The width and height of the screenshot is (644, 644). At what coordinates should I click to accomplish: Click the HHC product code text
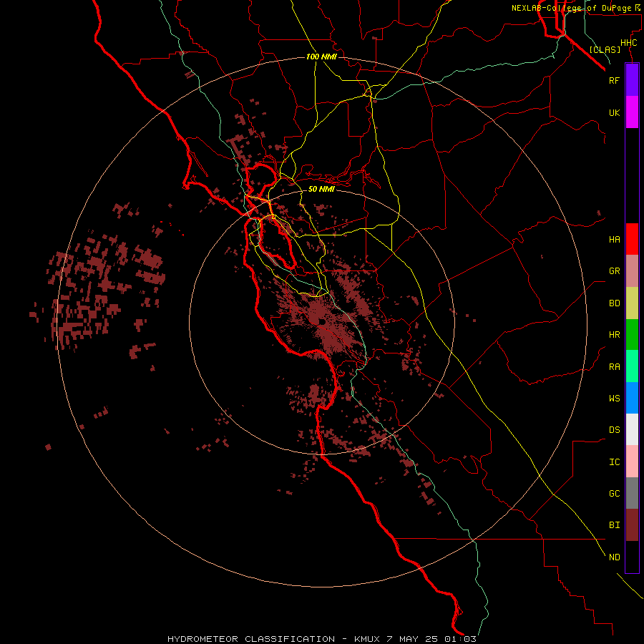coord(628,43)
